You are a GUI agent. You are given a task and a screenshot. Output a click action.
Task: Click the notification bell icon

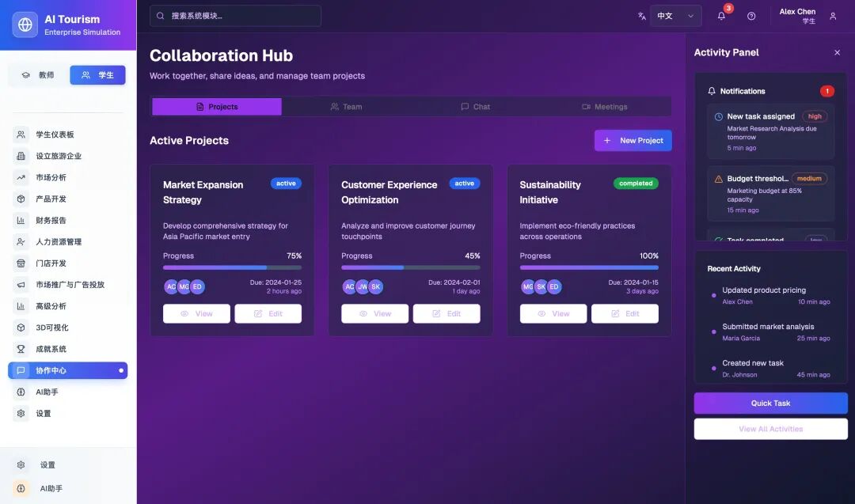point(721,16)
